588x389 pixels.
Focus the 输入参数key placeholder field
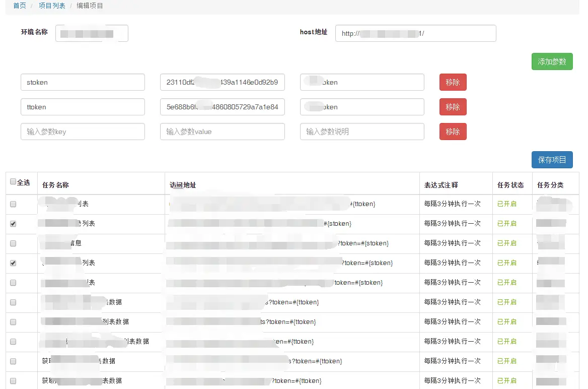coord(83,132)
